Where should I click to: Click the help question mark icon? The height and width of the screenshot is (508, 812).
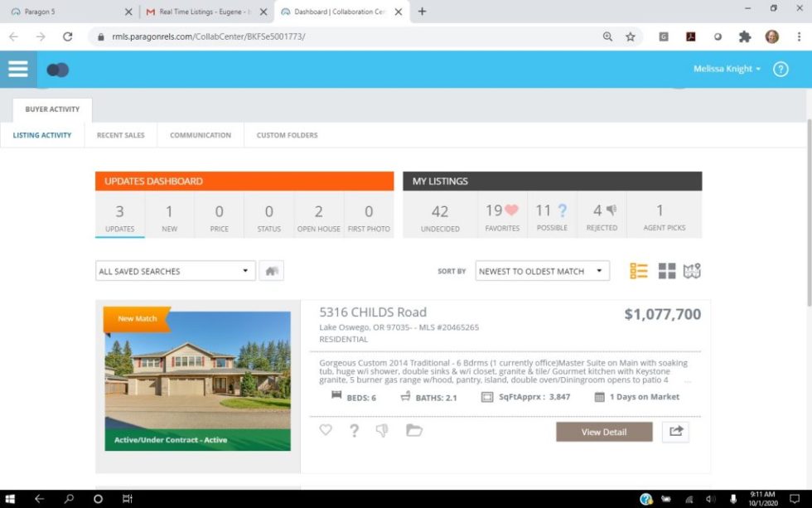[x=781, y=70]
